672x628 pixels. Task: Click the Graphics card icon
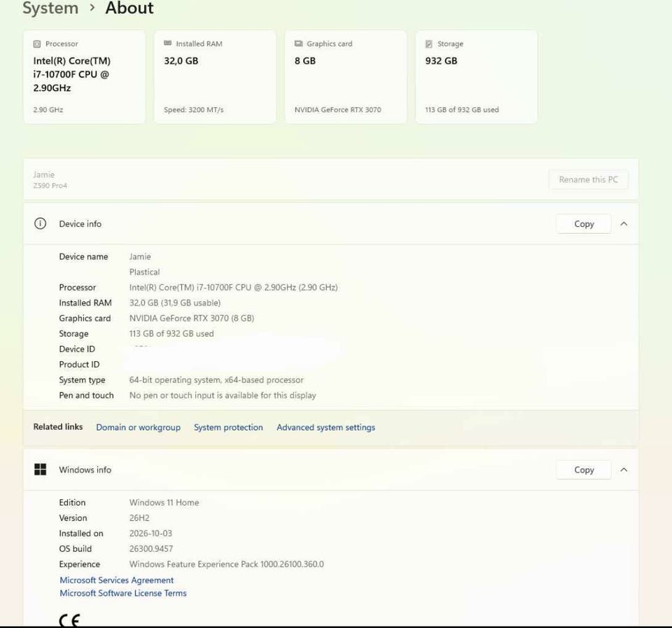[x=298, y=43]
